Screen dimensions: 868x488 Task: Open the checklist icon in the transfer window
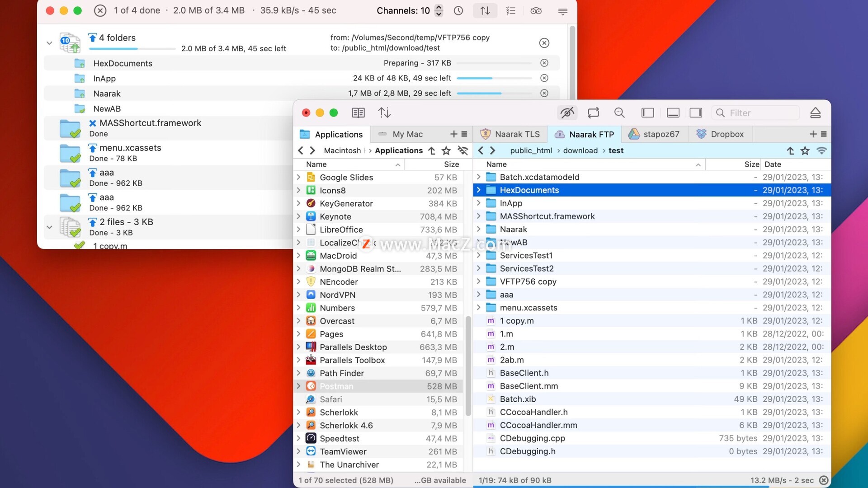tap(511, 10)
